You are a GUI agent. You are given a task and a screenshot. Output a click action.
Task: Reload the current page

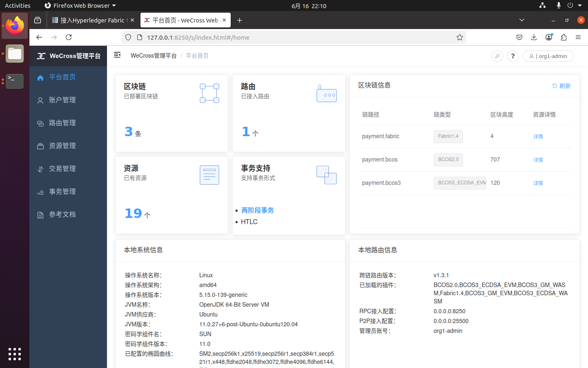69,37
